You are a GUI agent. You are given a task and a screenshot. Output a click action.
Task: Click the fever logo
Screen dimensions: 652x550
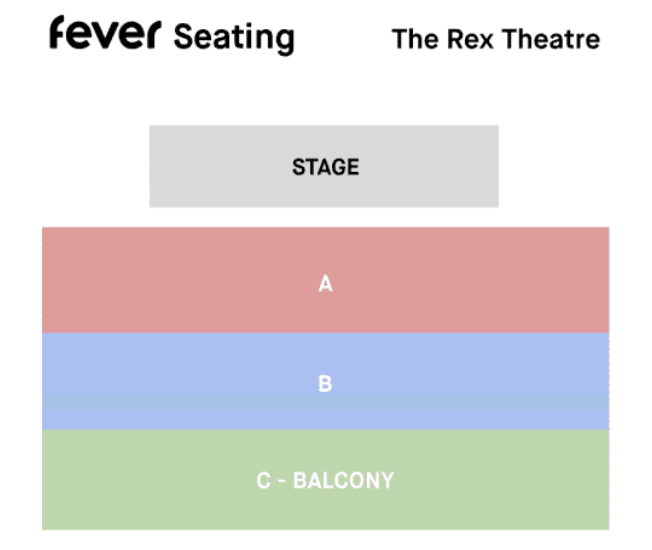point(104,35)
